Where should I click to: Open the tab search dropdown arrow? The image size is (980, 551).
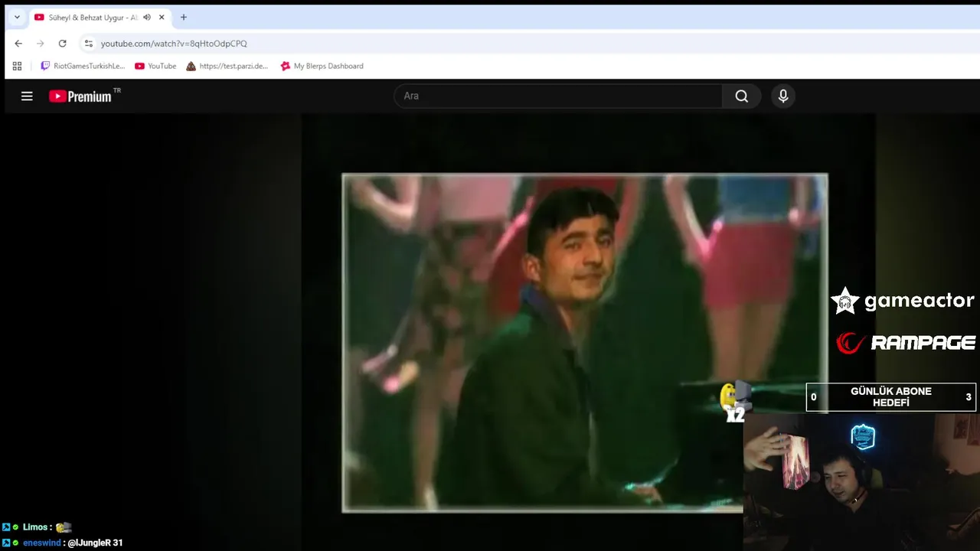coord(17,17)
